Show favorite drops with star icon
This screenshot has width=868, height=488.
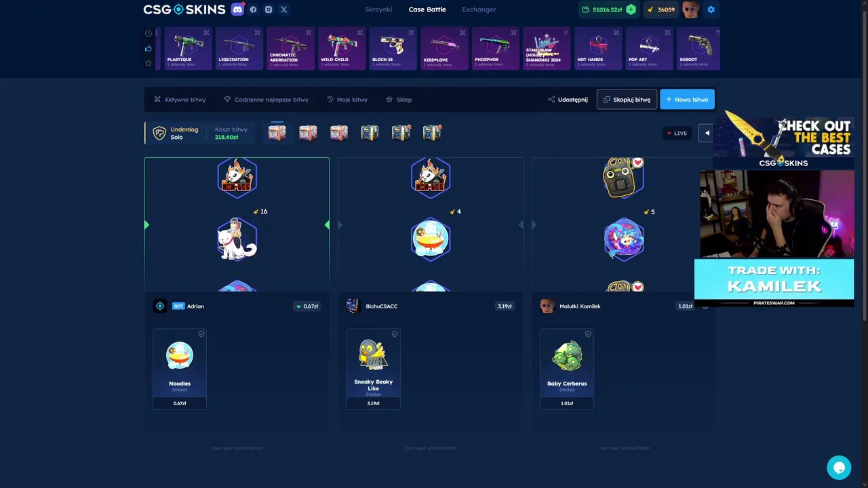click(x=149, y=63)
